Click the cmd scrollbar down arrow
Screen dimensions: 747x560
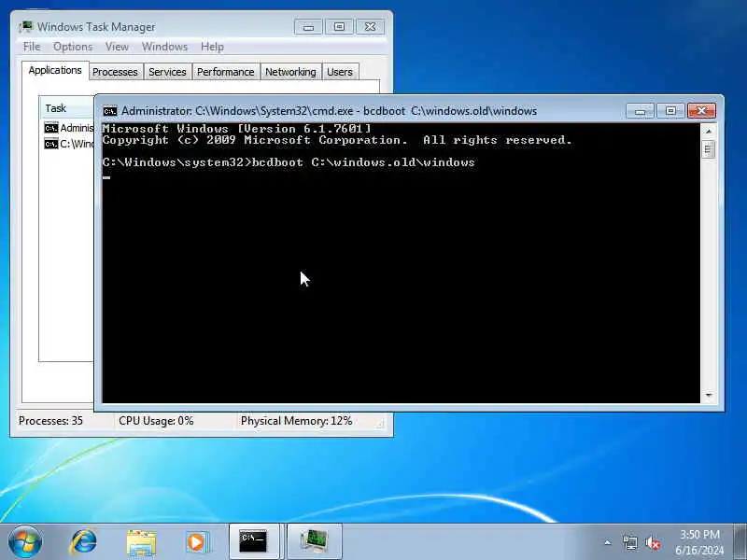click(x=709, y=395)
